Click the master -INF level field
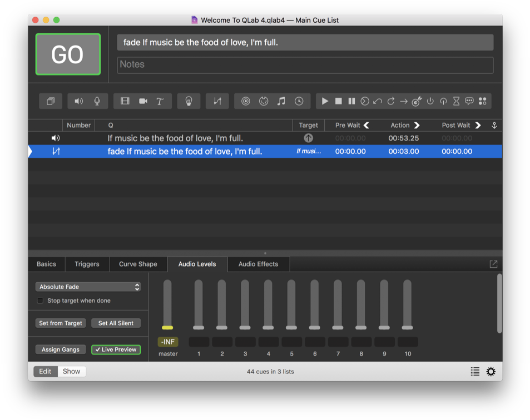 point(168,342)
